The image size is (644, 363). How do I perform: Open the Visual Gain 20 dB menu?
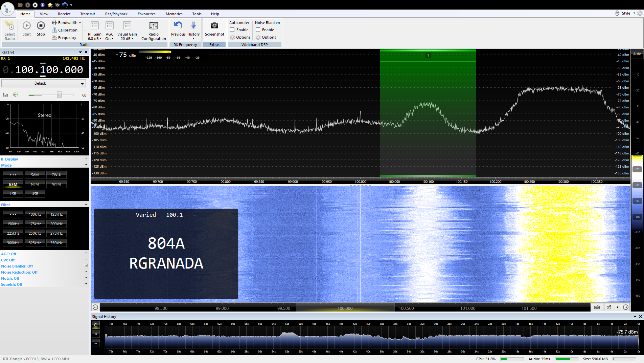point(127,30)
